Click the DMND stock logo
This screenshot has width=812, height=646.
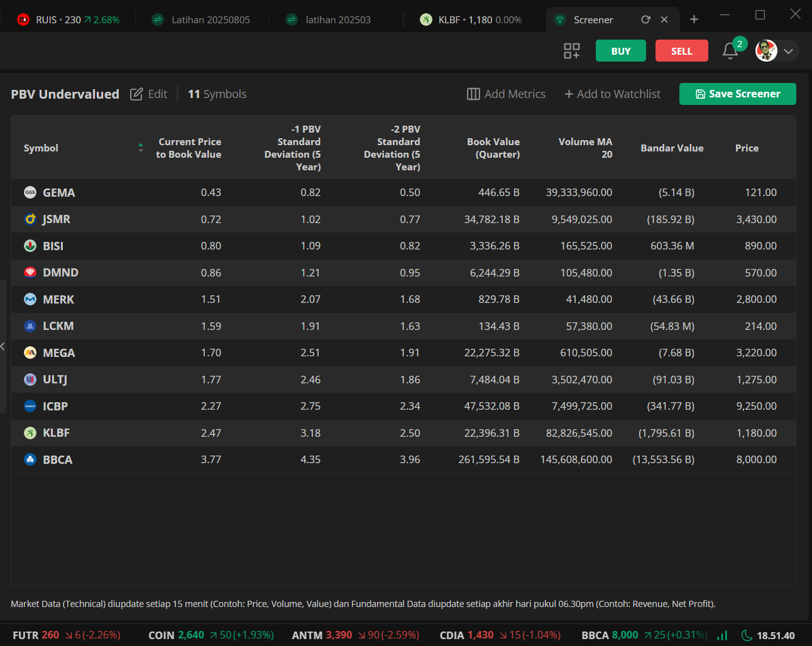(x=30, y=273)
